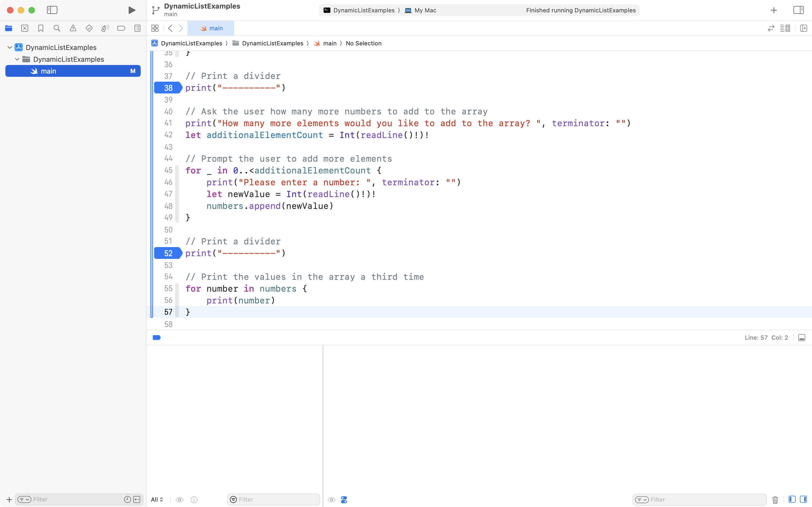812x507 pixels.
Task: Clear the console with the trash button
Action: tap(775, 499)
